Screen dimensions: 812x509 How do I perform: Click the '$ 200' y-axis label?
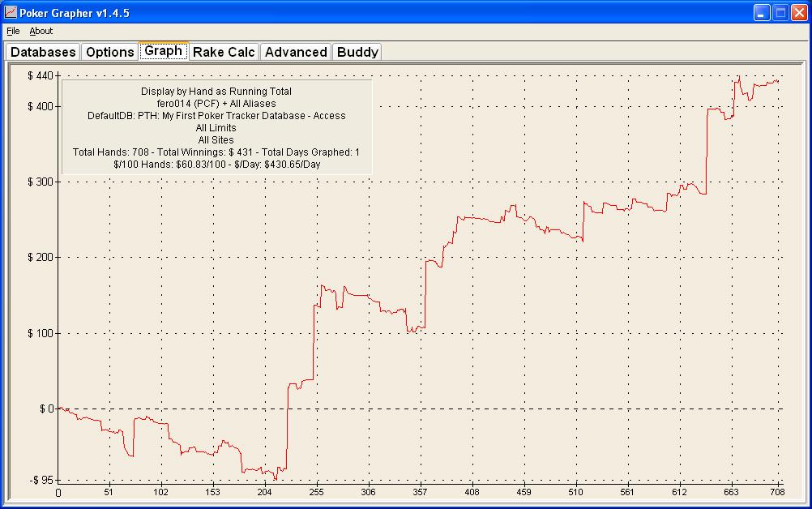[x=41, y=258]
